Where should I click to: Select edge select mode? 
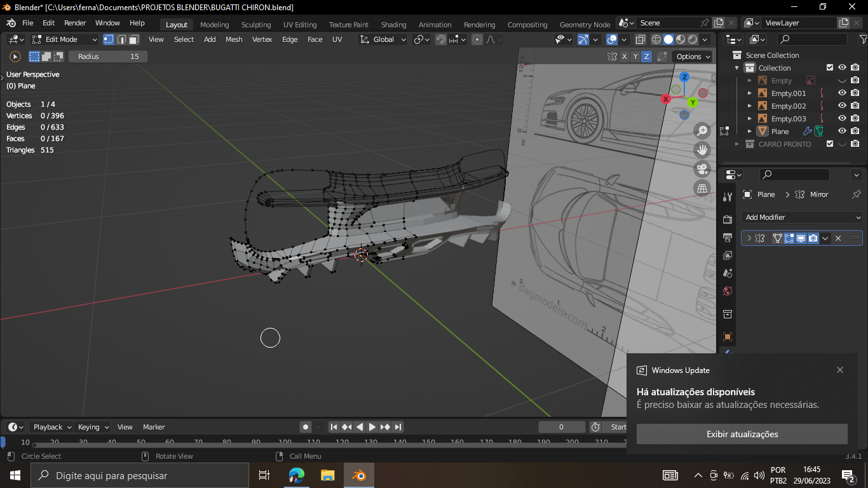(x=121, y=39)
